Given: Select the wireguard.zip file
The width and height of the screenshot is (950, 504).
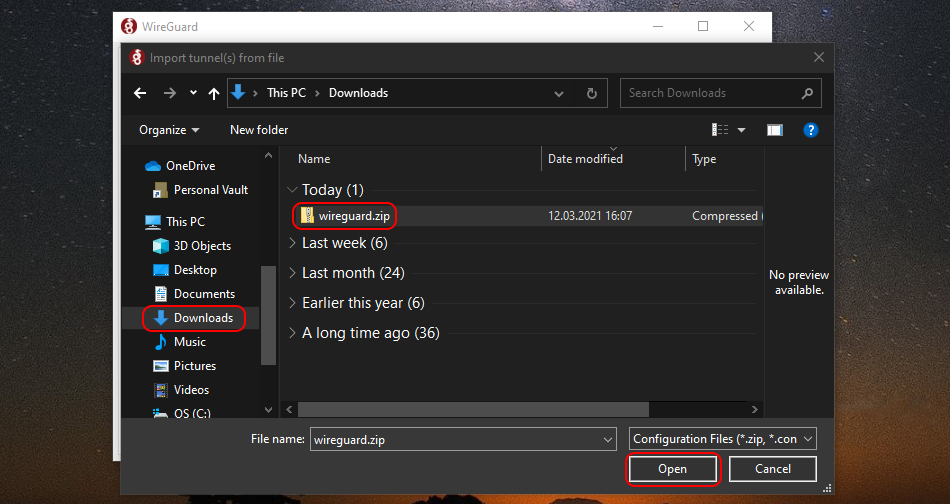Looking at the screenshot, I should click(x=354, y=215).
